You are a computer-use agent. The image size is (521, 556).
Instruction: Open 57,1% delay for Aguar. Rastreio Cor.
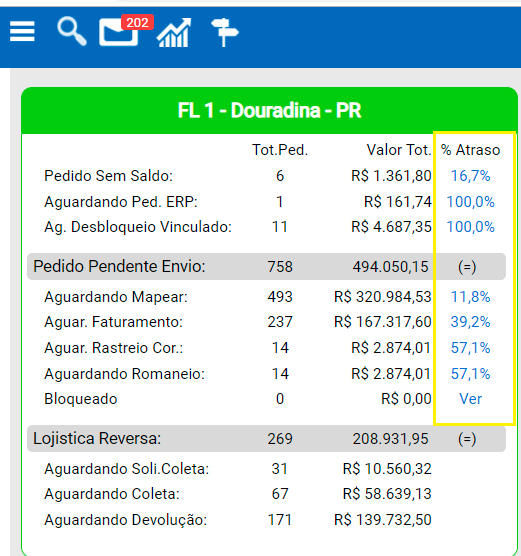(x=470, y=348)
